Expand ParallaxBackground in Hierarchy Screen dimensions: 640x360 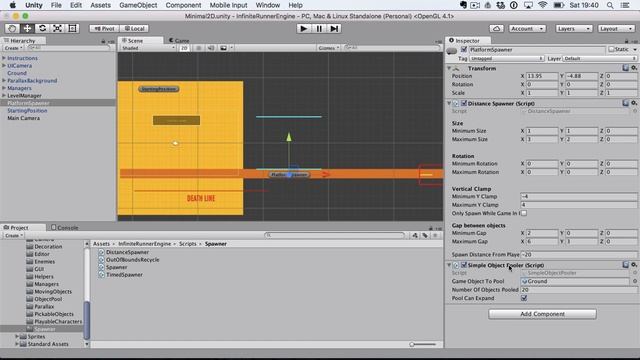click(4, 80)
